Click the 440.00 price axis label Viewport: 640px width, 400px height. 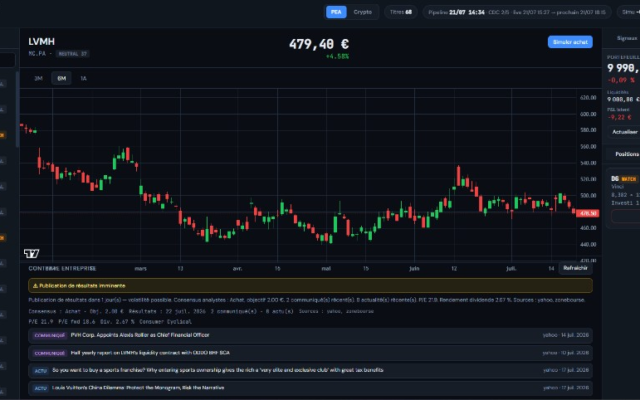(588, 244)
